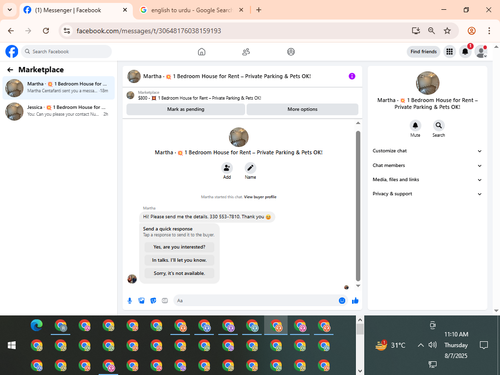Go back using Marketplace back arrow
This screenshot has width=500, height=375.
10,70
